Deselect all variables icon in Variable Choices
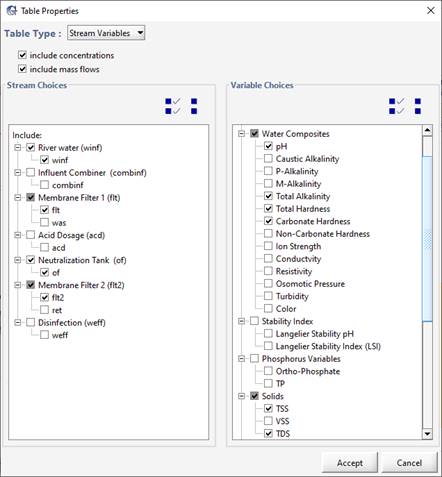The image size is (442, 477). coord(418,106)
